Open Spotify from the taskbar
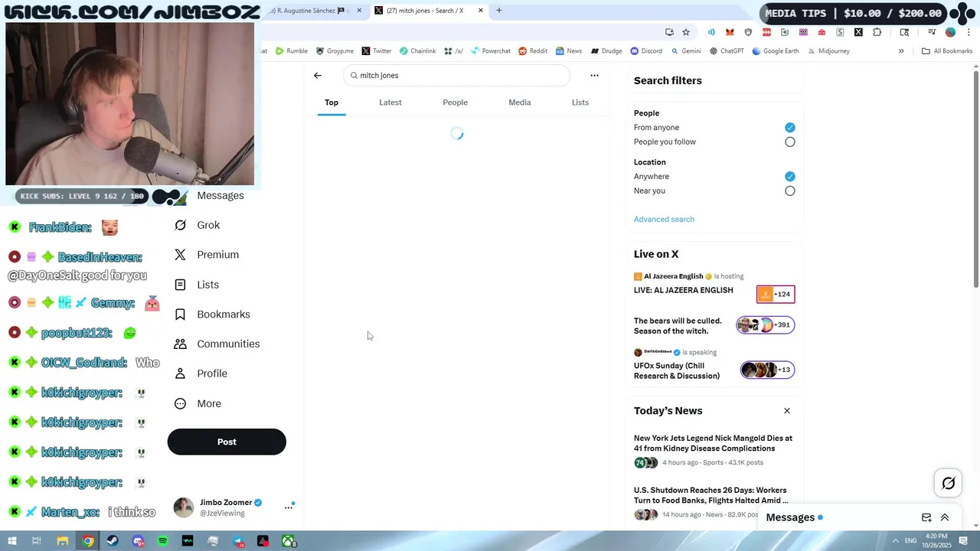This screenshot has width=980, height=551. coord(163,541)
